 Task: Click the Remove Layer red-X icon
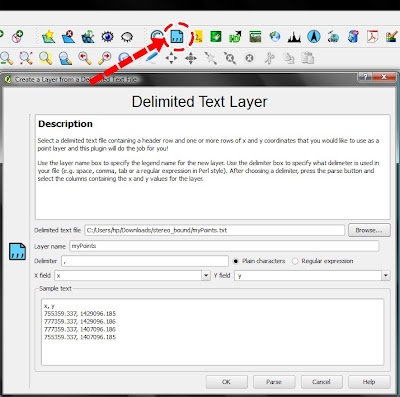[68, 36]
